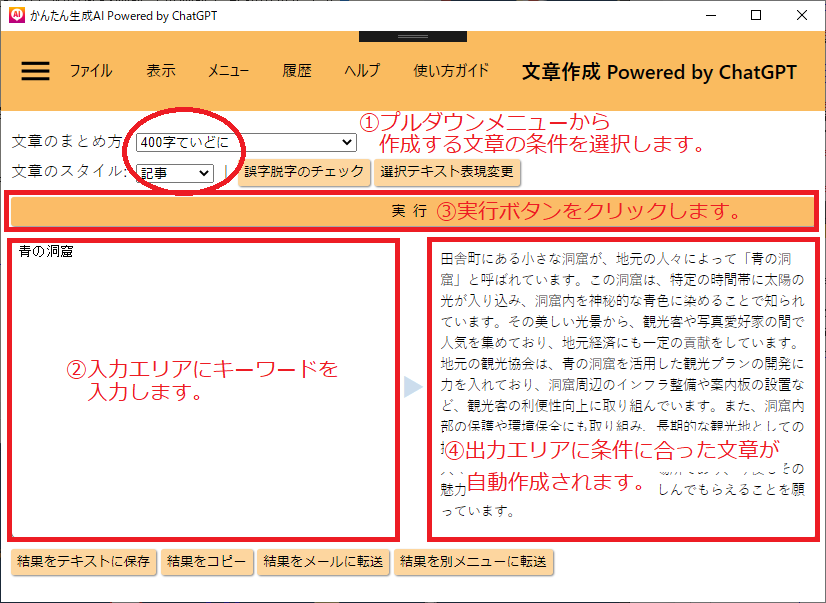
Task: Open the ヘルプ menu
Action: tap(362, 71)
